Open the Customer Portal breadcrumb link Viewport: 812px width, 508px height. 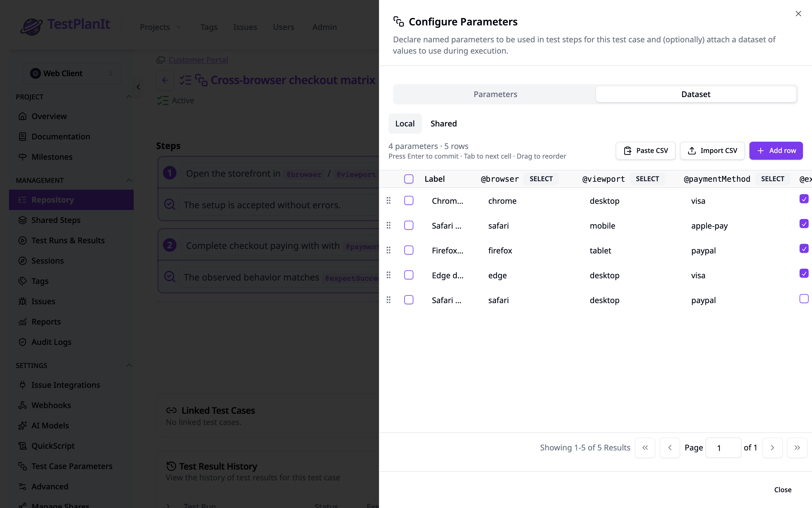198,60
